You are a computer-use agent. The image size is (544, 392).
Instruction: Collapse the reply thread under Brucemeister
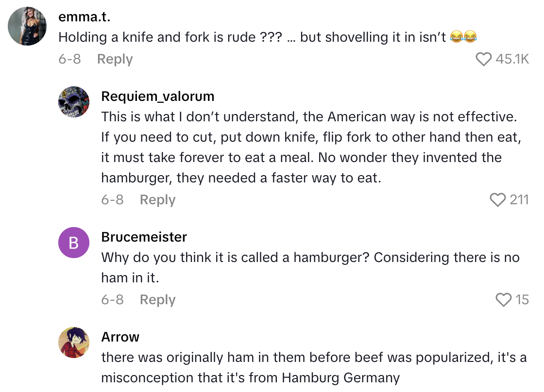157,299
